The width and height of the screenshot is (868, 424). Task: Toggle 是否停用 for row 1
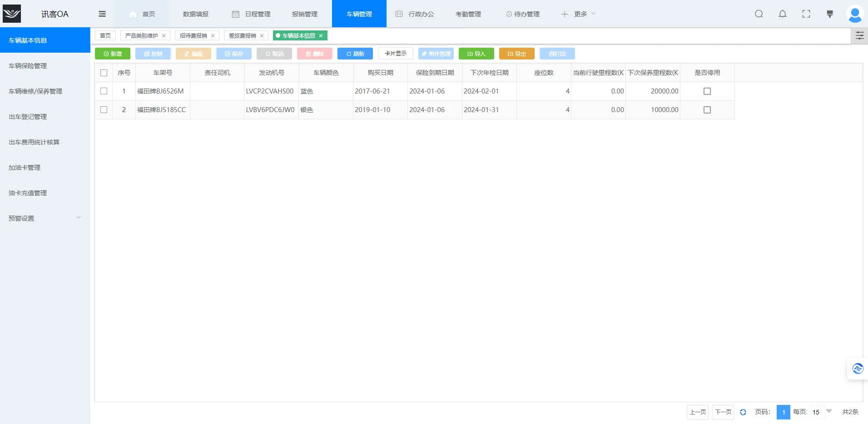coord(707,91)
